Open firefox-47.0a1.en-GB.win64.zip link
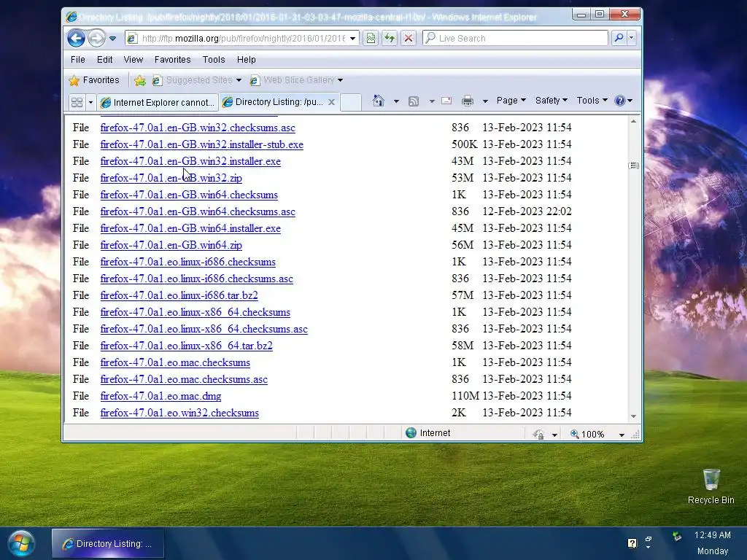Screen dimensions: 747x560 point(171,245)
